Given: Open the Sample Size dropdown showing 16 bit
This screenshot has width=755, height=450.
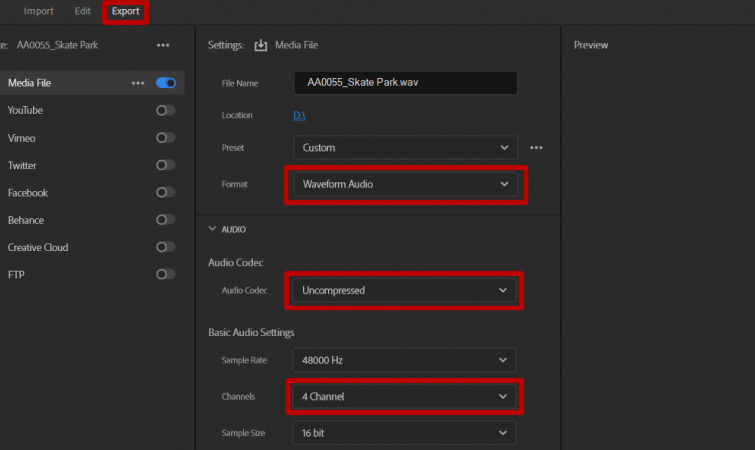Looking at the screenshot, I should pyautogui.click(x=404, y=433).
